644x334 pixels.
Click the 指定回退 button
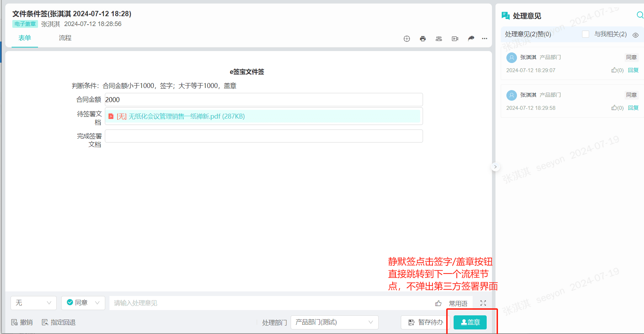pyautogui.click(x=59, y=322)
